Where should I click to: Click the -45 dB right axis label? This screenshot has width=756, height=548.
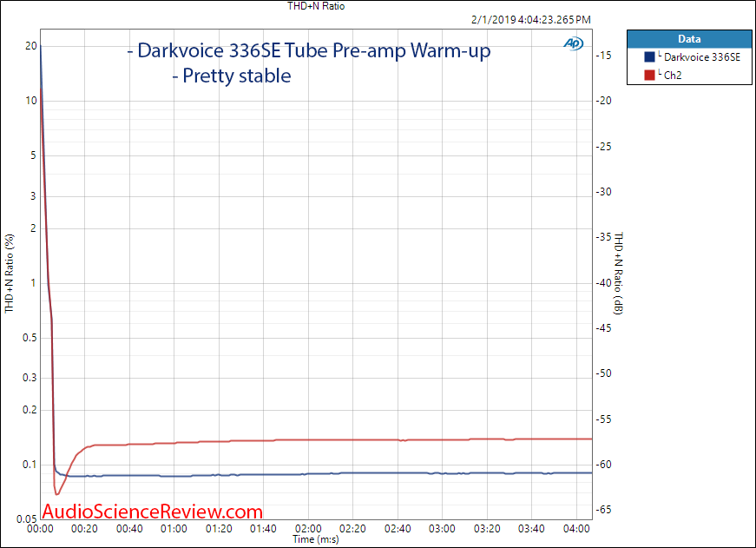pos(603,328)
